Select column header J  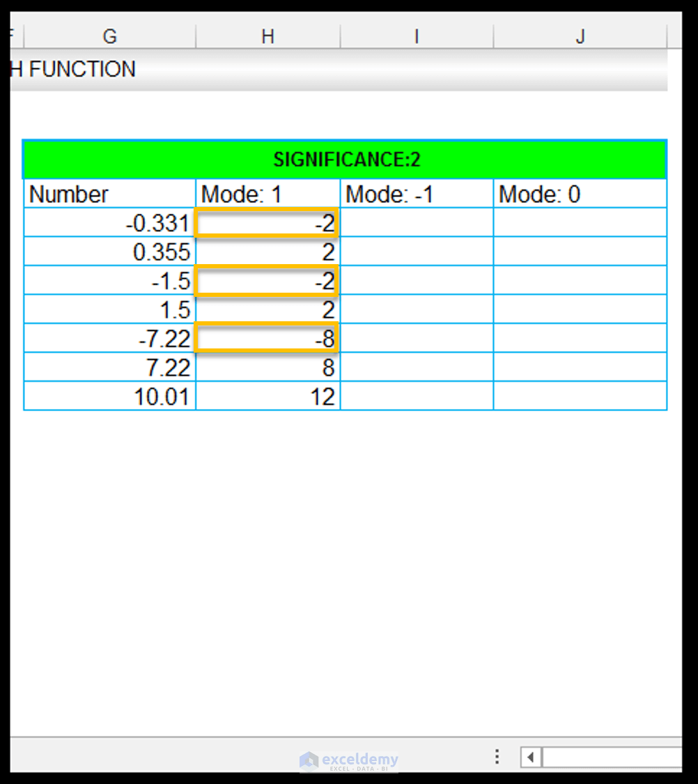580,35
